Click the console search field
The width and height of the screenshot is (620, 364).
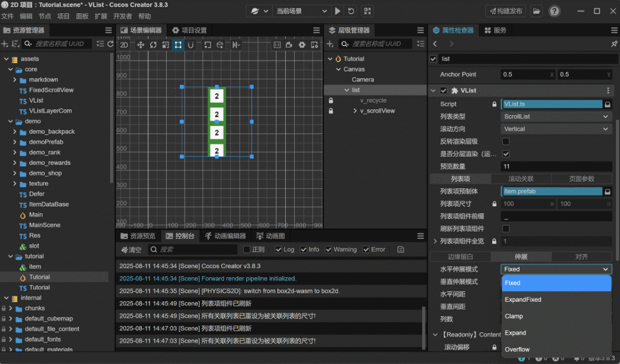[193, 250]
